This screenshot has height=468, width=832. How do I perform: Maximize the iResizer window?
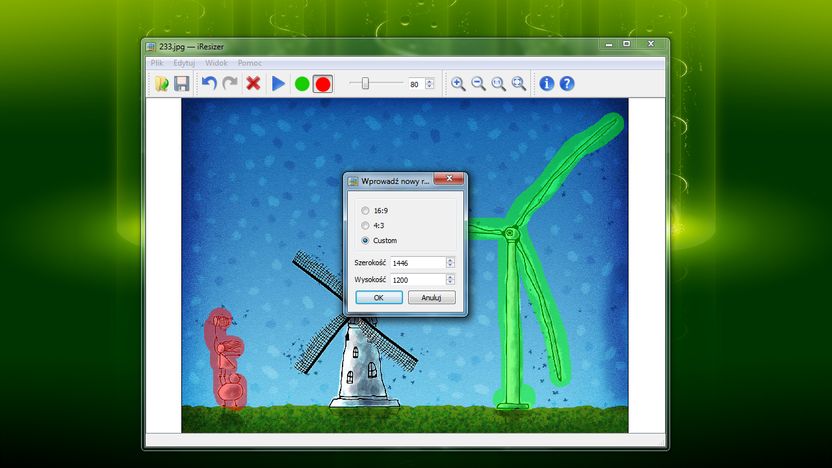pyautogui.click(x=627, y=44)
